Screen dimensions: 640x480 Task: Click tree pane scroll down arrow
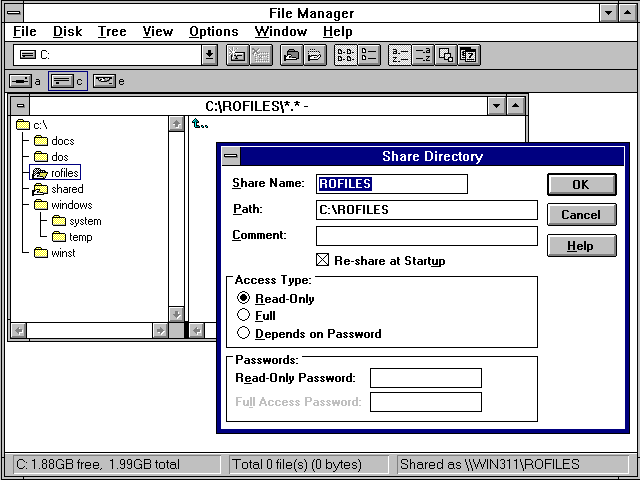(176, 314)
